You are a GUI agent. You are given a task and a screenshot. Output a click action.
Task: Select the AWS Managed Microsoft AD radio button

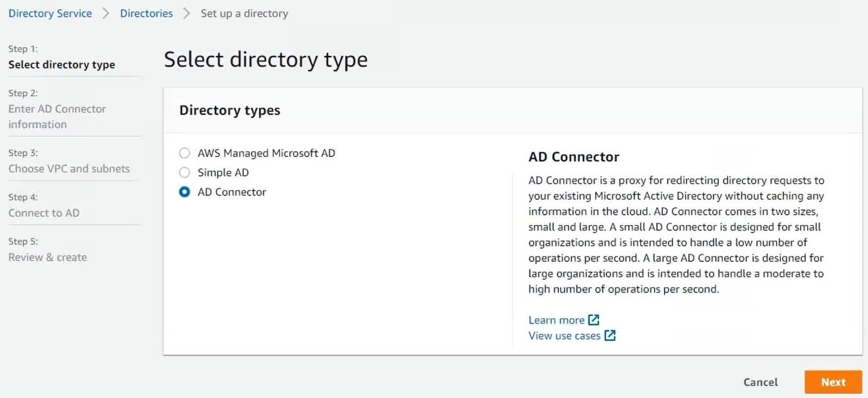184,153
